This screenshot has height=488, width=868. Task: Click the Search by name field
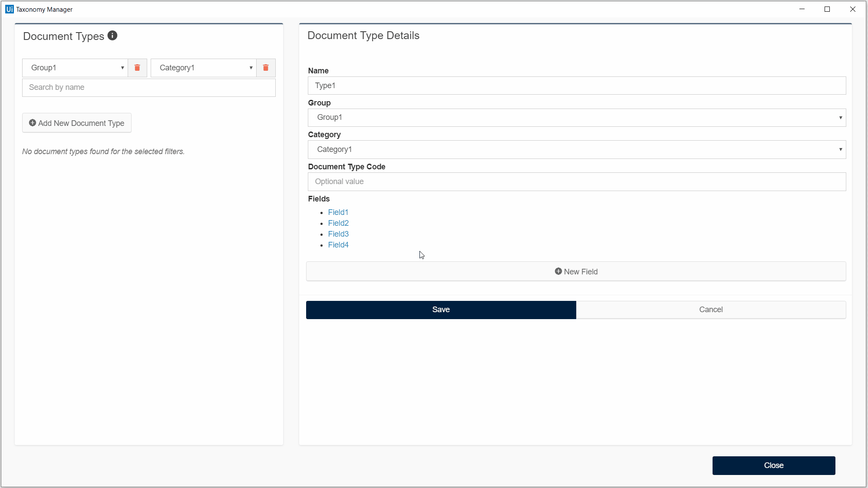149,87
